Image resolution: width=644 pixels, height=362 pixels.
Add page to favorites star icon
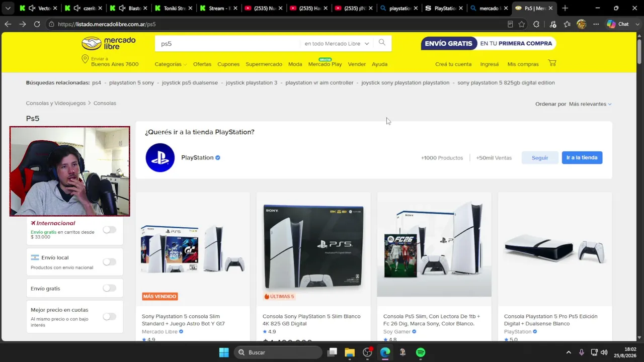522,24
